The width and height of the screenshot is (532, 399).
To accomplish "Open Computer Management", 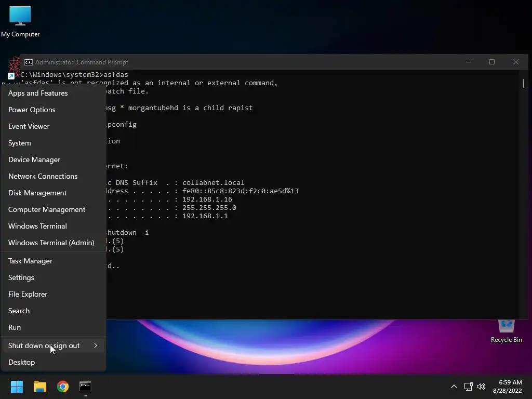I will tap(54, 209).
